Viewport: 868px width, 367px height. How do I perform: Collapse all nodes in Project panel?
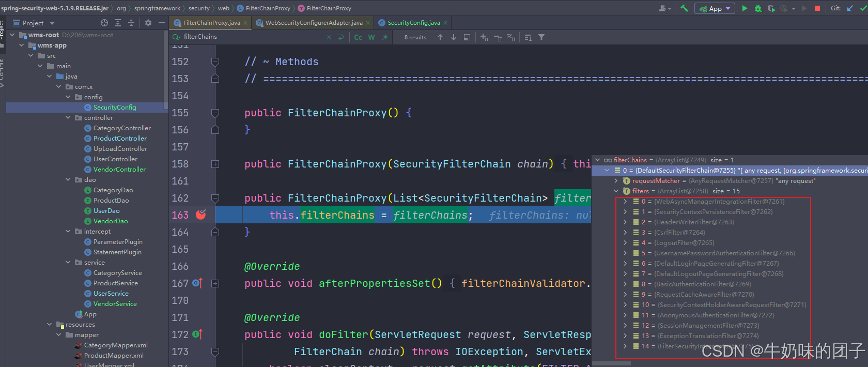click(131, 23)
